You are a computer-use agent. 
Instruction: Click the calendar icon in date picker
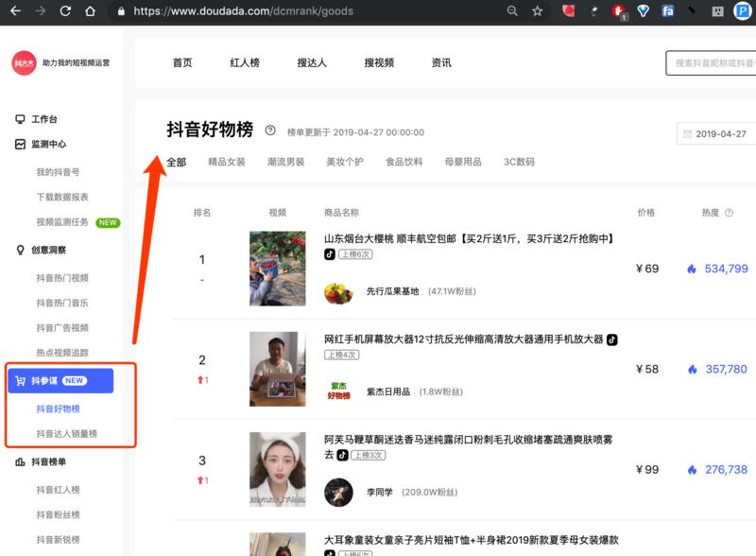coord(688,133)
